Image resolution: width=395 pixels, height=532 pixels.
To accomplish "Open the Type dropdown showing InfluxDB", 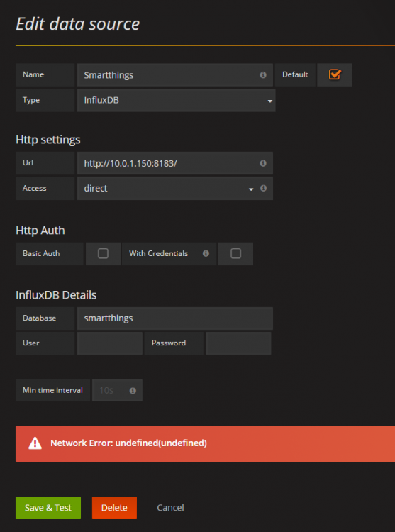I will click(177, 101).
